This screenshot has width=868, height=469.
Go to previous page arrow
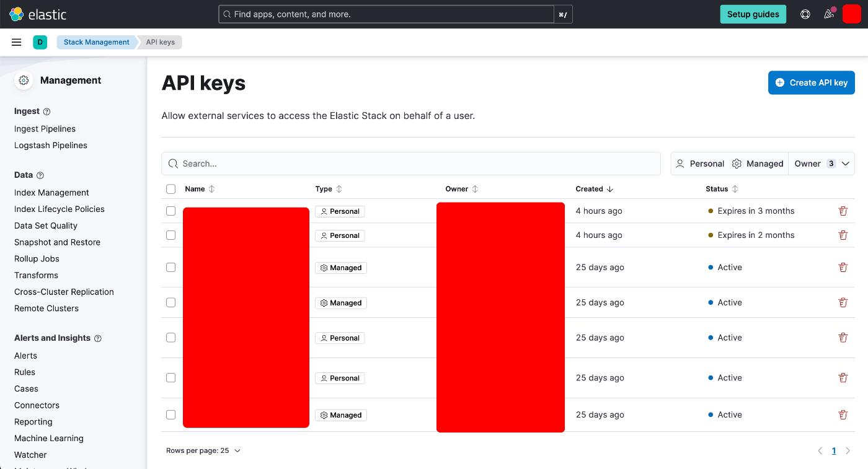820,450
